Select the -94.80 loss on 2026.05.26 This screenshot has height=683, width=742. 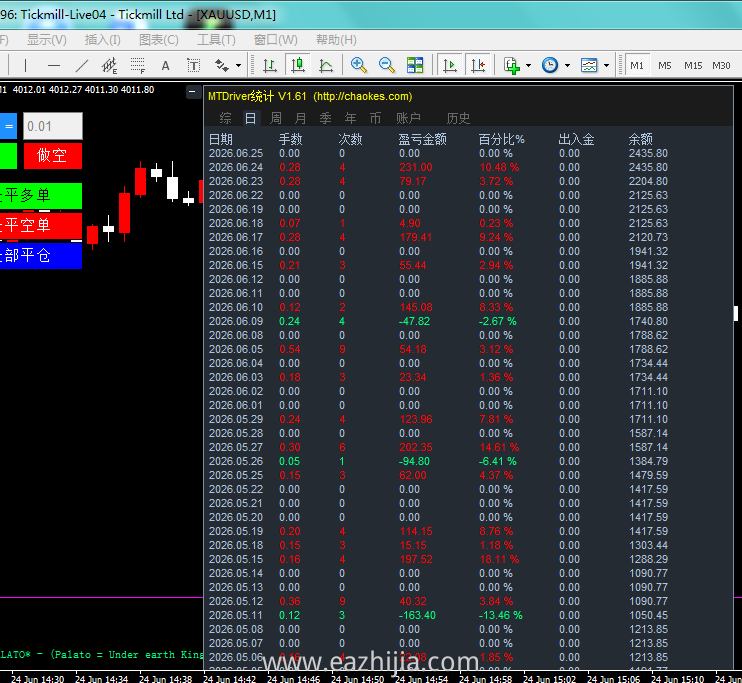pos(414,461)
